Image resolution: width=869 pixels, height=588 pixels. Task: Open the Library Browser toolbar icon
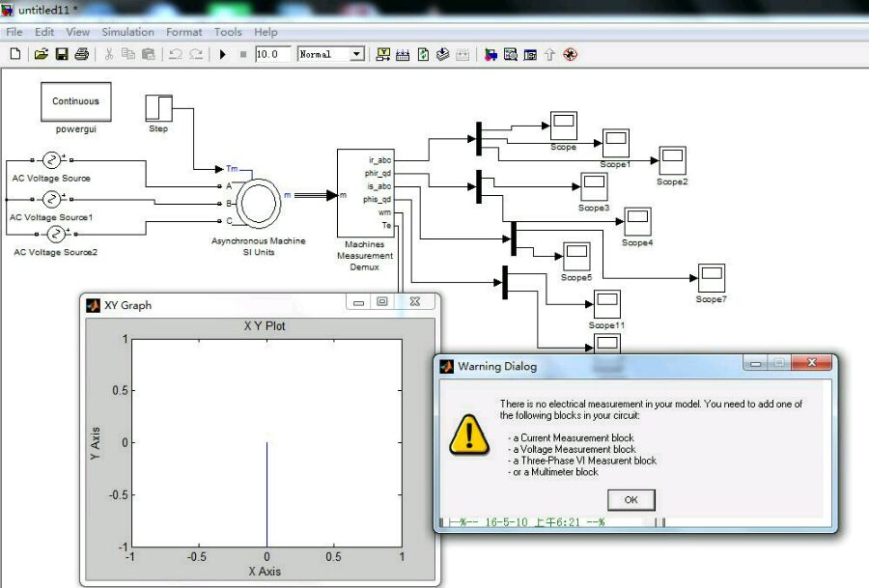(491, 54)
